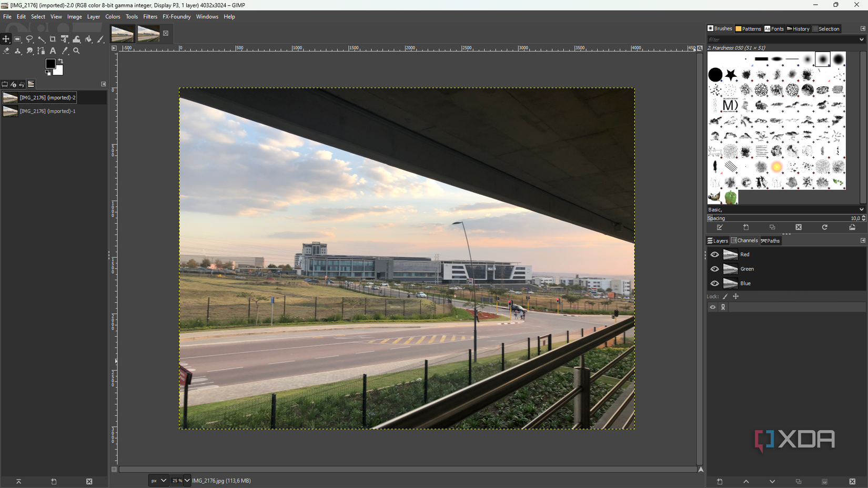The image size is (868, 488).
Task: Hide the Green channel
Action: (x=714, y=269)
